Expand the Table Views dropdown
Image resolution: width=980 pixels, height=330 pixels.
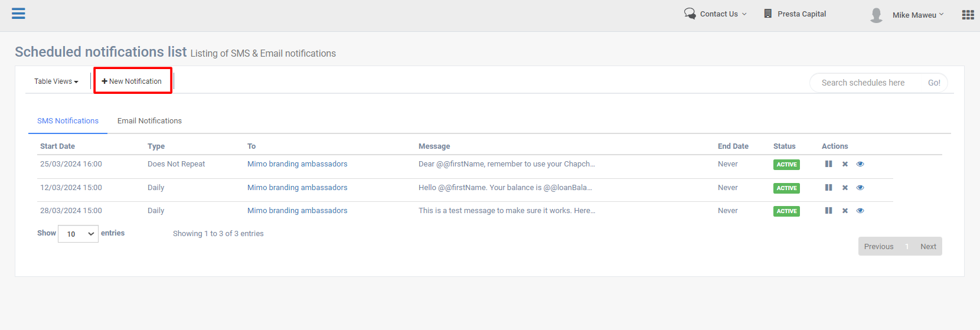pyautogui.click(x=56, y=81)
